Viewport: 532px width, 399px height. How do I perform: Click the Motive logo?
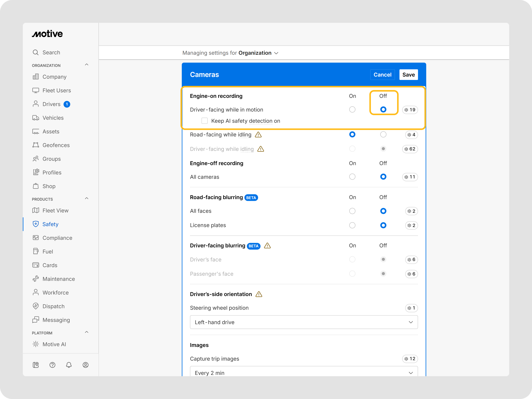(x=47, y=34)
